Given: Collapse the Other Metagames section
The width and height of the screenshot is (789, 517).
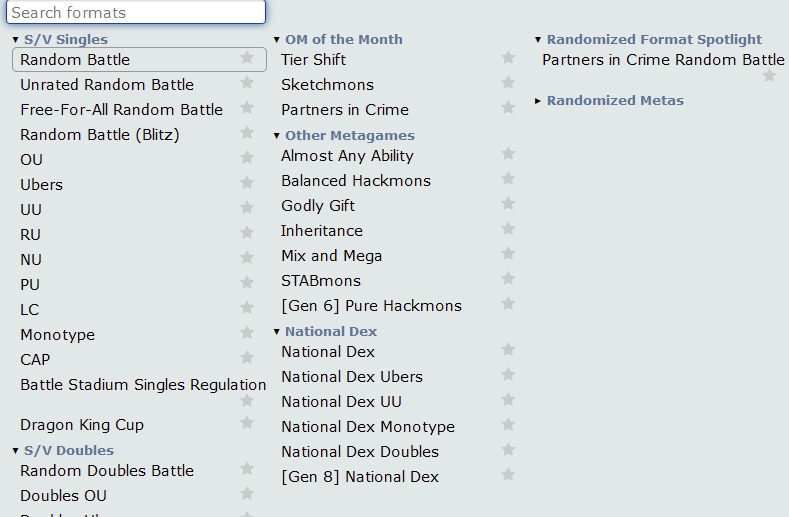Looking at the screenshot, I should click(345, 135).
